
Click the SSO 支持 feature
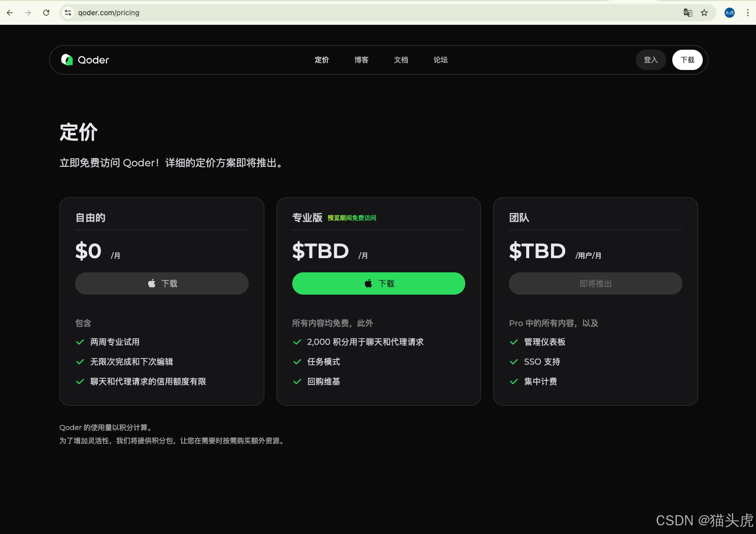tap(542, 362)
